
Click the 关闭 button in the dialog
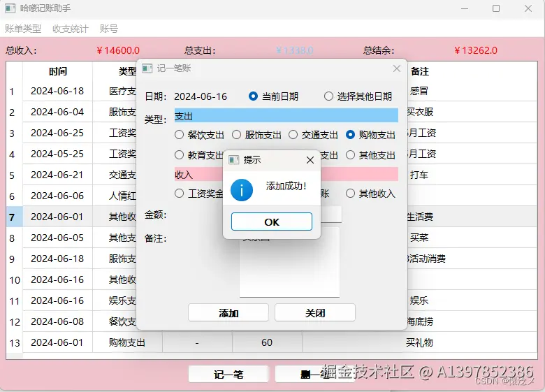[x=315, y=313]
